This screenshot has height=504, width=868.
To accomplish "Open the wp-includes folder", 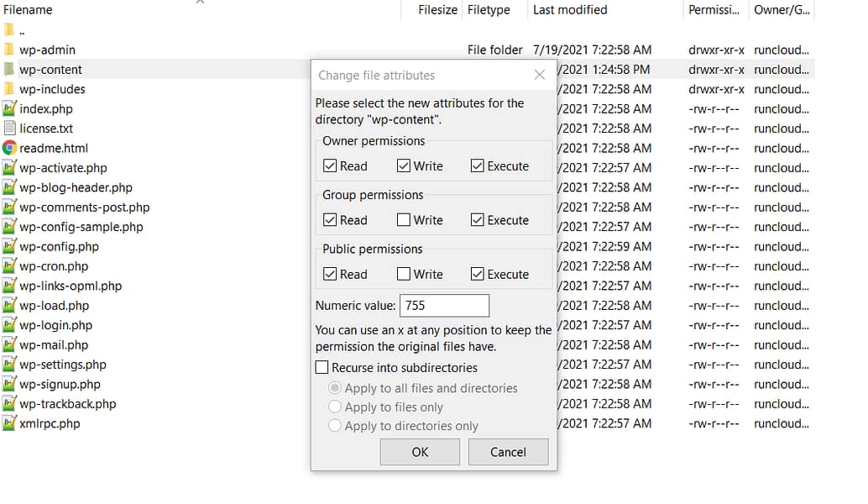I will [8, 89].
